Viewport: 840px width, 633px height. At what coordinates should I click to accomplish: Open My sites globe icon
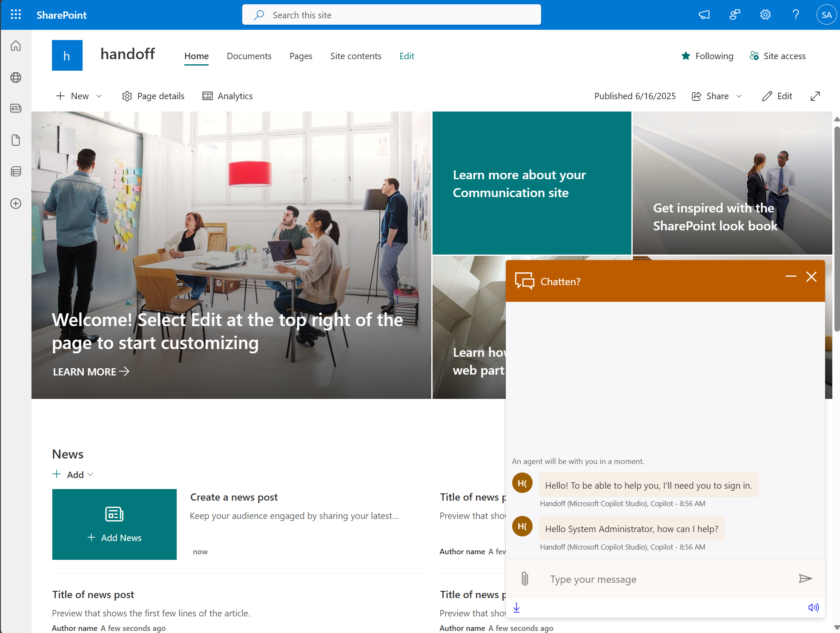point(16,77)
